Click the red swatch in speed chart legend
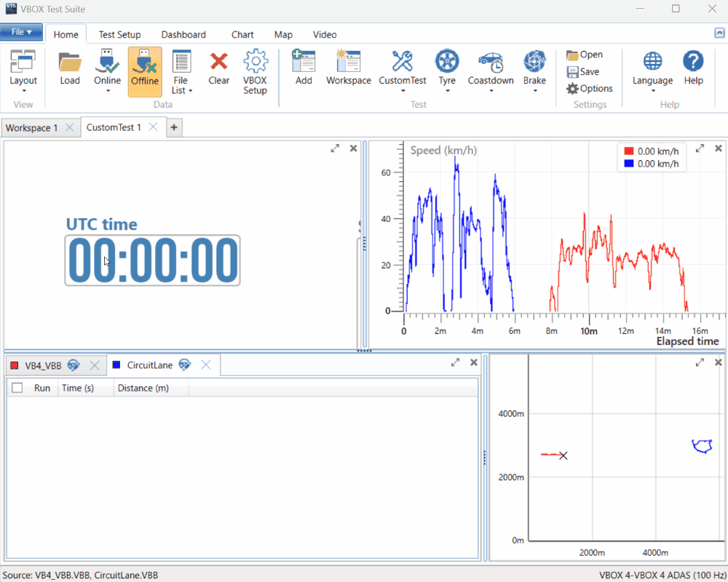The width and height of the screenshot is (728, 582). coord(629,151)
